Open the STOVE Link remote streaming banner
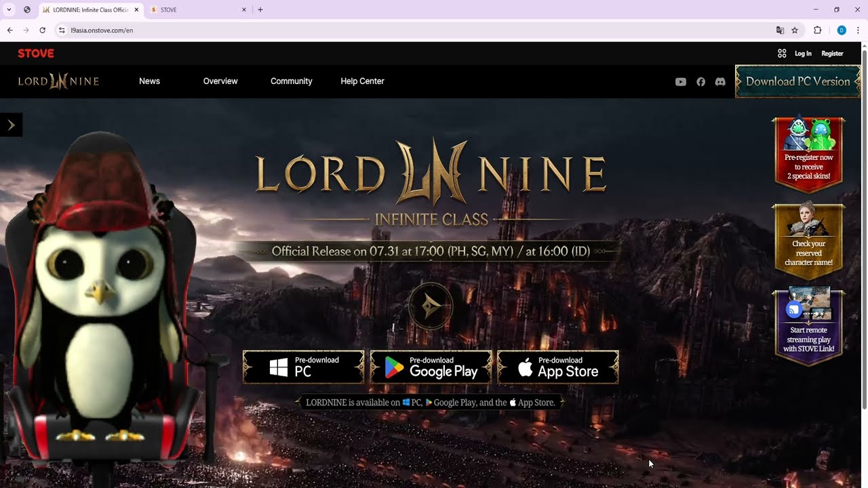 coord(808,327)
